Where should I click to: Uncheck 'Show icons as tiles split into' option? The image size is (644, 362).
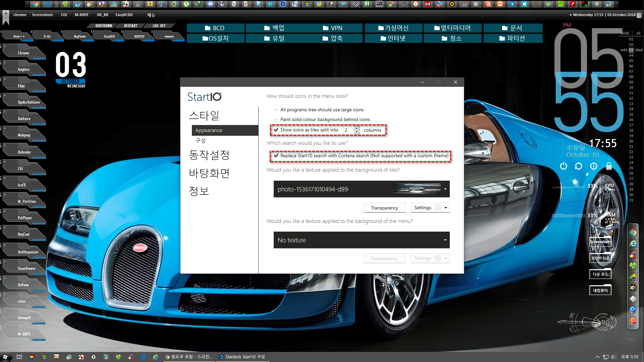coord(276,130)
